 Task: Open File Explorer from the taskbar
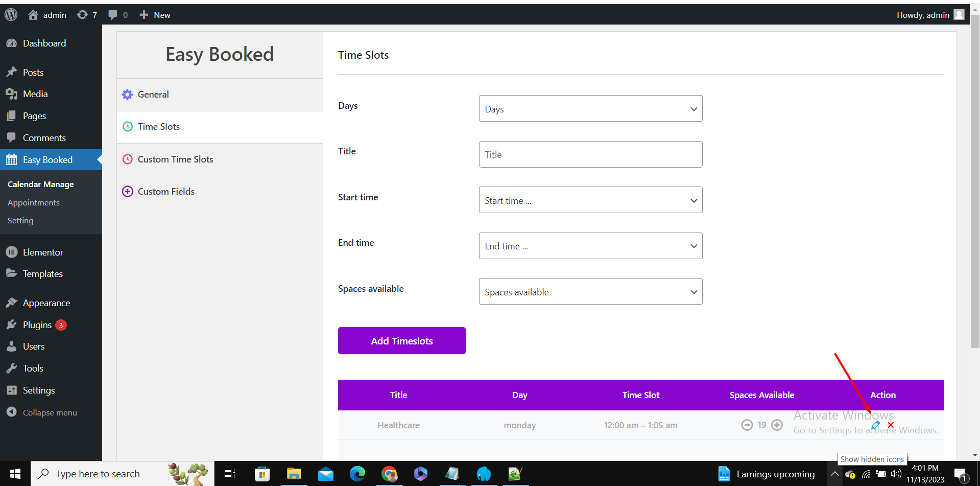pyautogui.click(x=294, y=474)
